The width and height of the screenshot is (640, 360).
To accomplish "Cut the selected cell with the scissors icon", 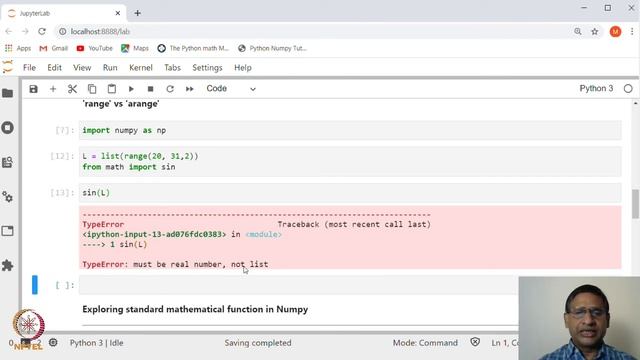I will [72, 89].
